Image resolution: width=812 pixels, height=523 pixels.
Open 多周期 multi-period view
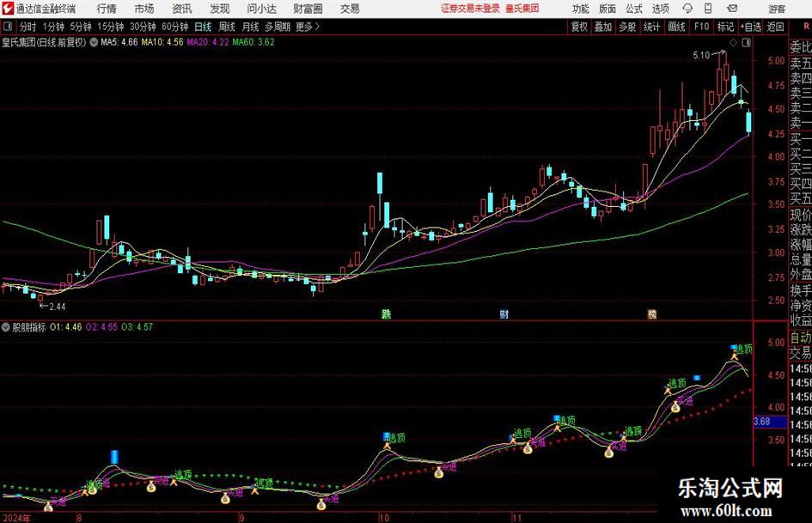coord(278,27)
